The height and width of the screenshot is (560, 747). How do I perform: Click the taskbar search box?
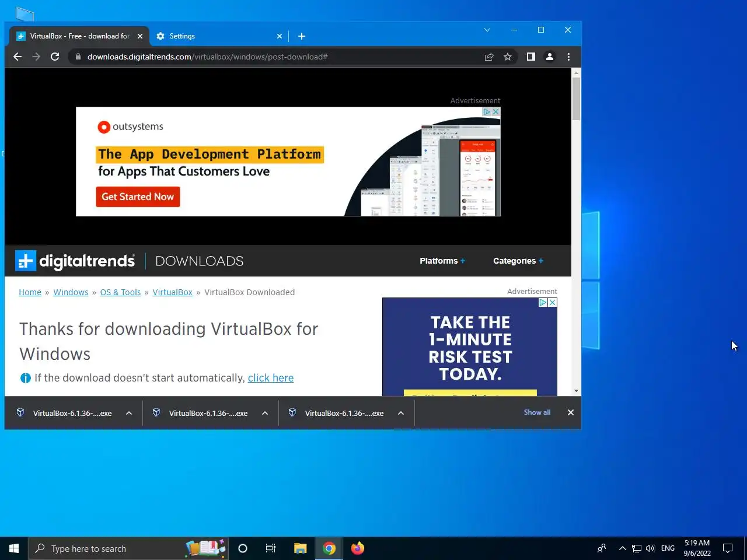[129, 548]
